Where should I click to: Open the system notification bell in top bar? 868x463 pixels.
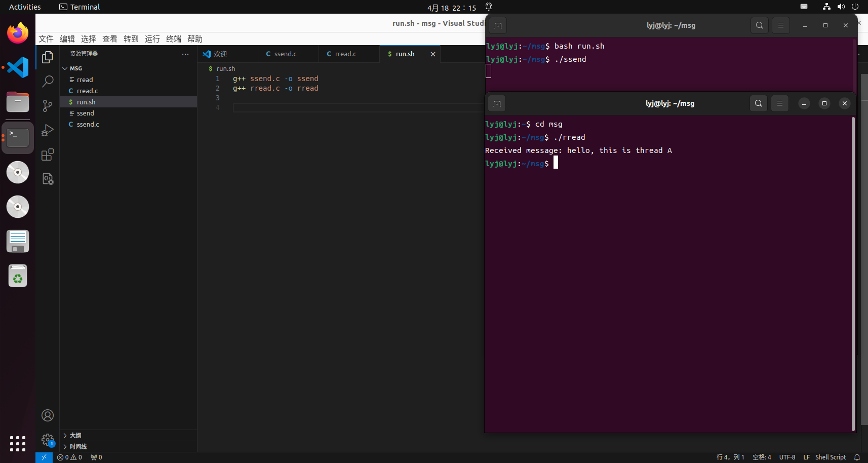(x=489, y=7)
